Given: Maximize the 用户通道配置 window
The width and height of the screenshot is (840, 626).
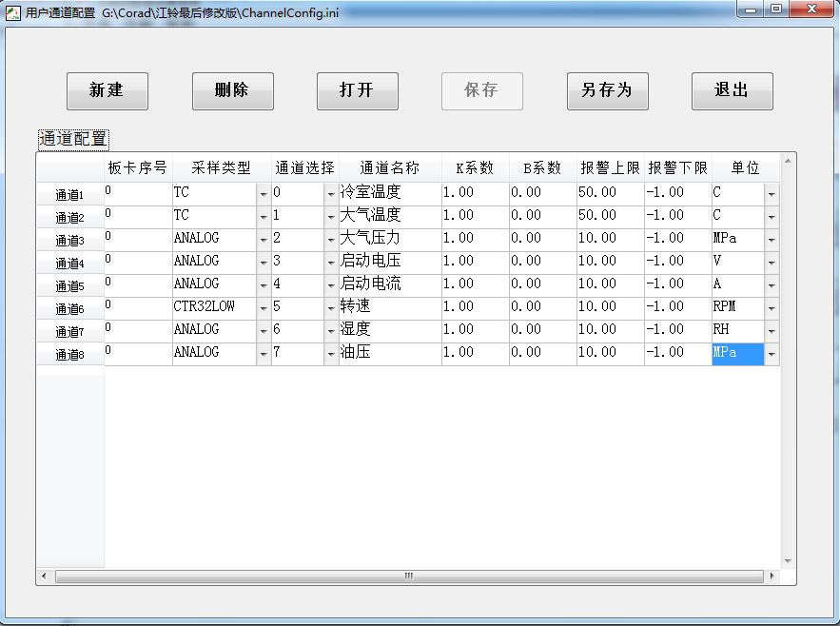Looking at the screenshot, I should 775,10.
